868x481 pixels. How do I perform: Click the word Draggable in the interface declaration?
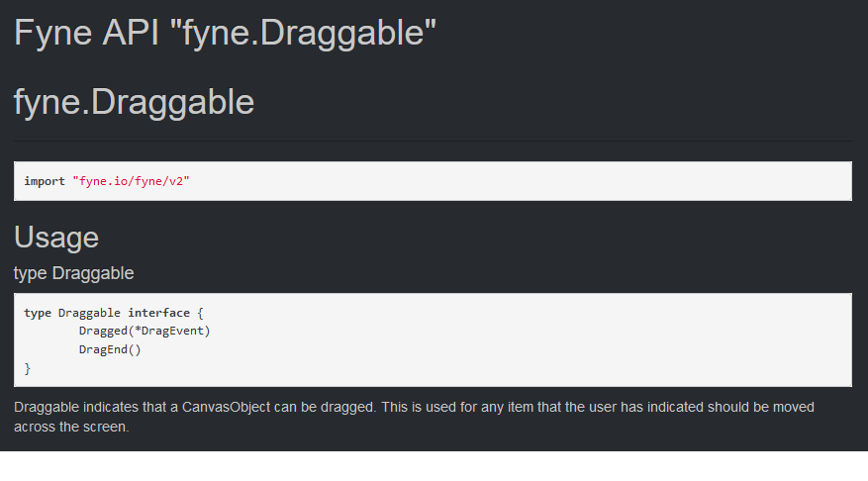(89, 313)
